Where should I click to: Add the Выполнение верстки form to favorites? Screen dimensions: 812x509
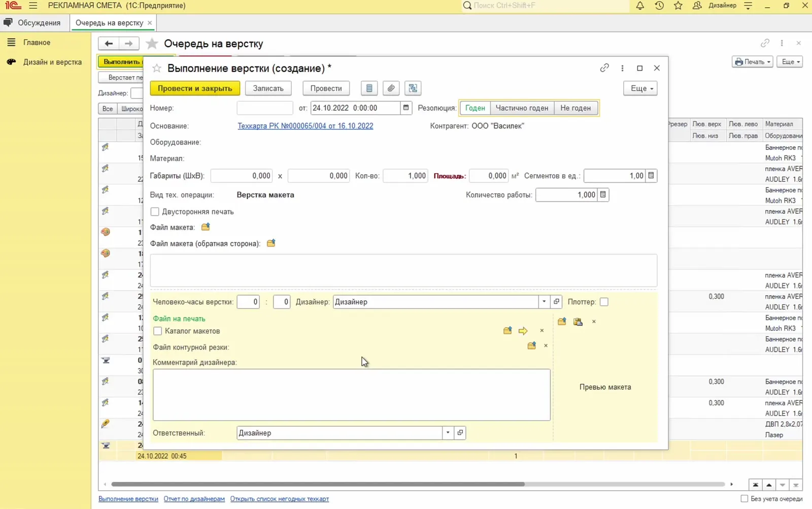pos(157,68)
